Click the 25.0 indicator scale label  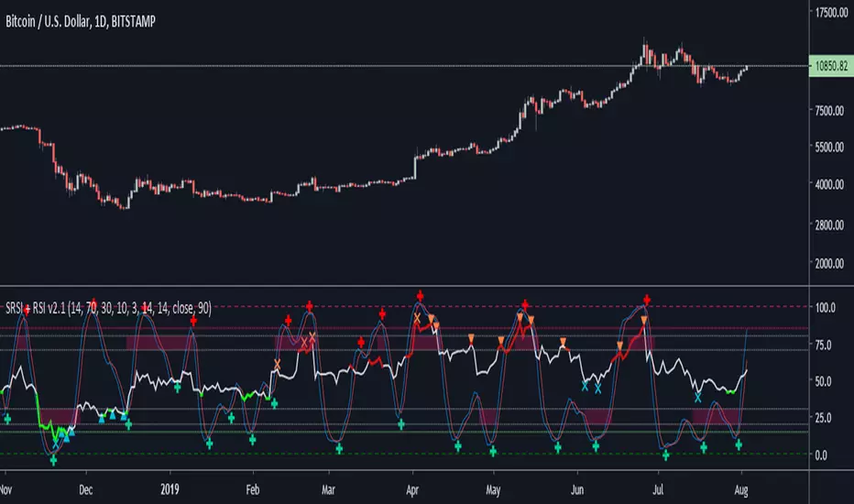point(823,418)
